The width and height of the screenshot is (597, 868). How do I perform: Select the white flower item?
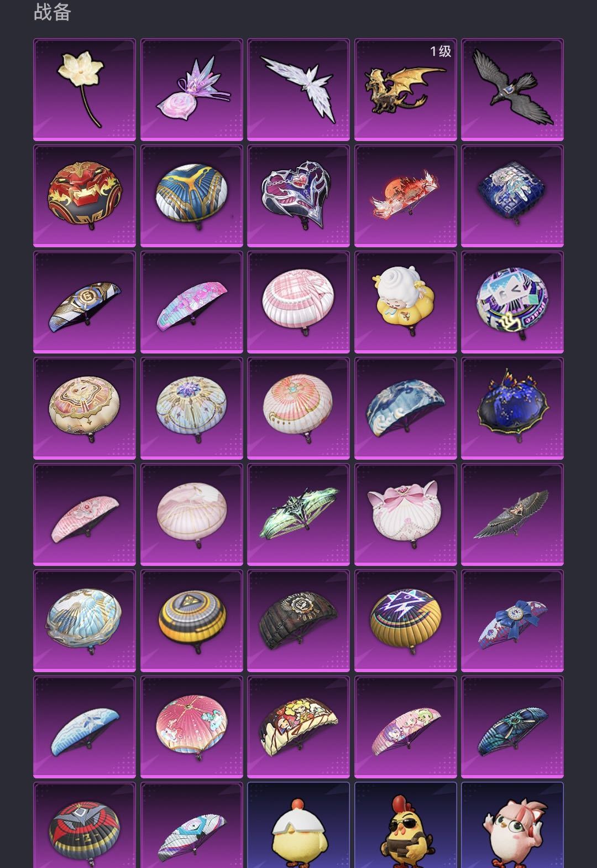84,90
